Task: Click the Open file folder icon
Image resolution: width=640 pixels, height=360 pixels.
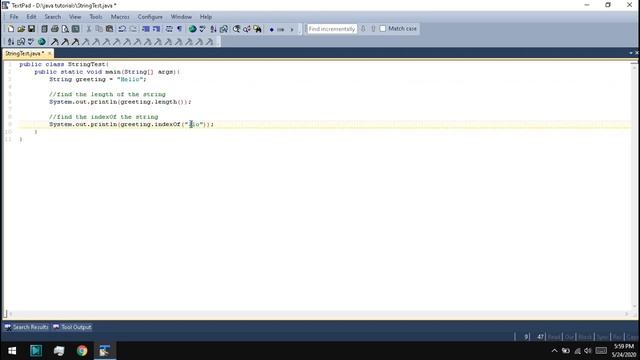Action: pos(21,29)
